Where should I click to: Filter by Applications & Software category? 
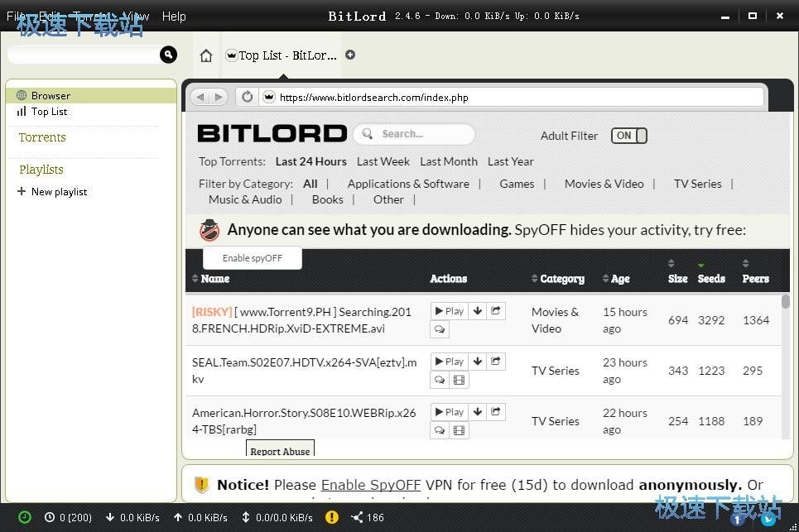pos(408,184)
